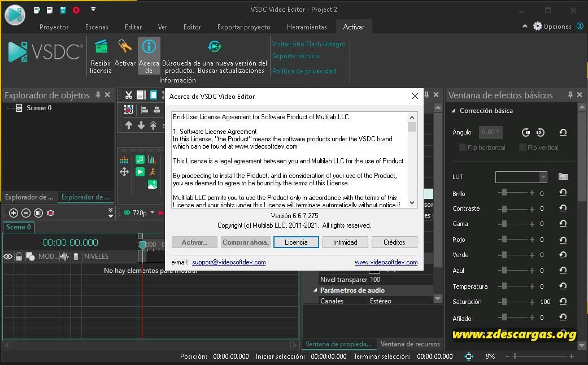The image size is (588, 365).
Task: Click LUT open folder icon
Action: [563, 176]
